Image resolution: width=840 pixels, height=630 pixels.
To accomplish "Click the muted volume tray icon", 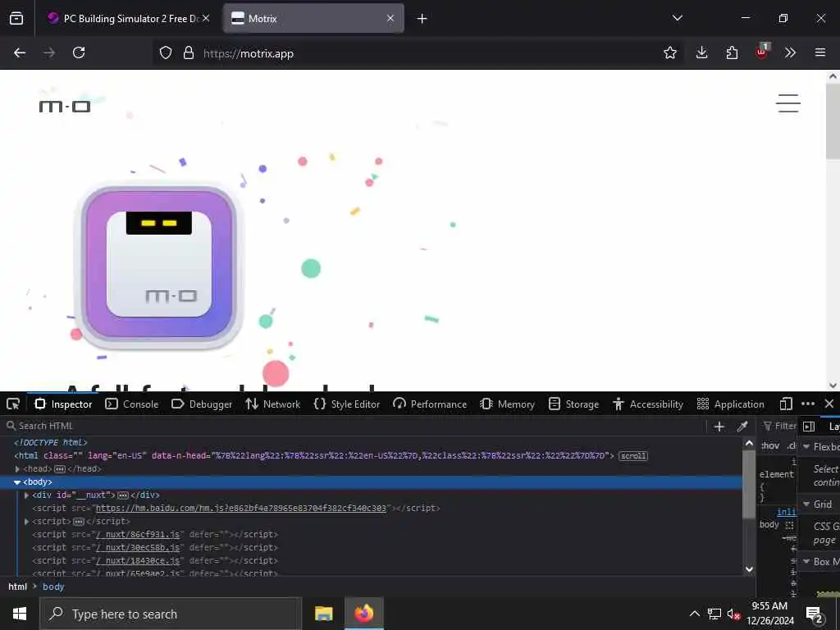I will pyautogui.click(x=733, y=614).
